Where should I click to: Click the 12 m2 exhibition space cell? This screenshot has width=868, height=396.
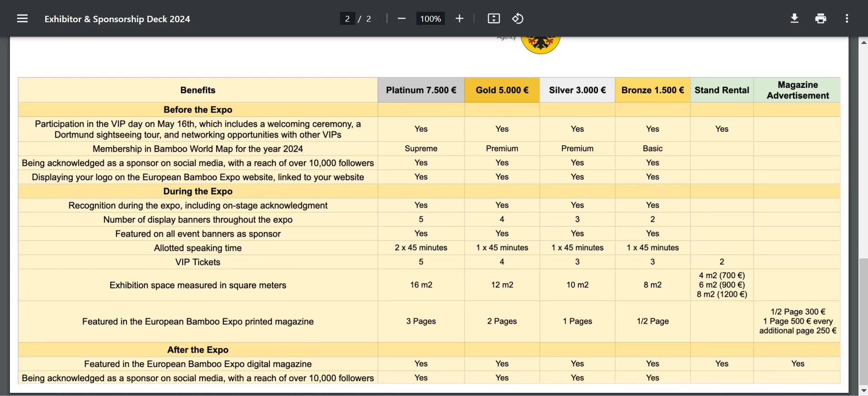tap(502, 285)
